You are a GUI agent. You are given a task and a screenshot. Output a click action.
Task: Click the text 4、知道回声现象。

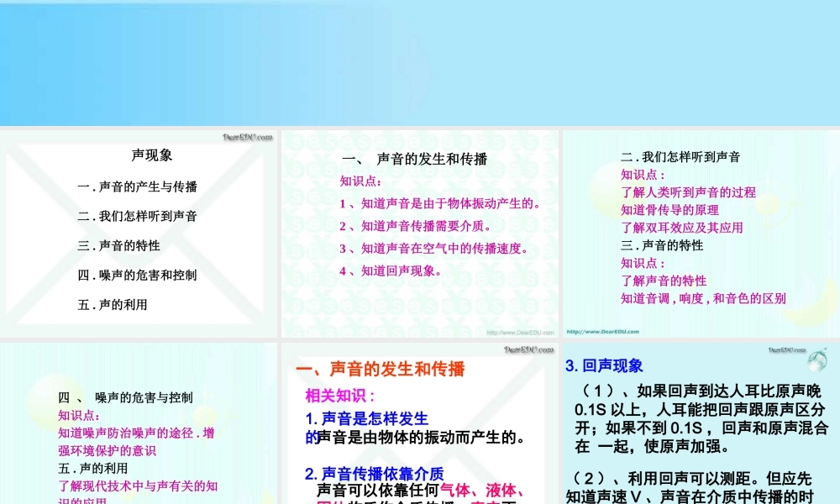[x=391, y=271]
